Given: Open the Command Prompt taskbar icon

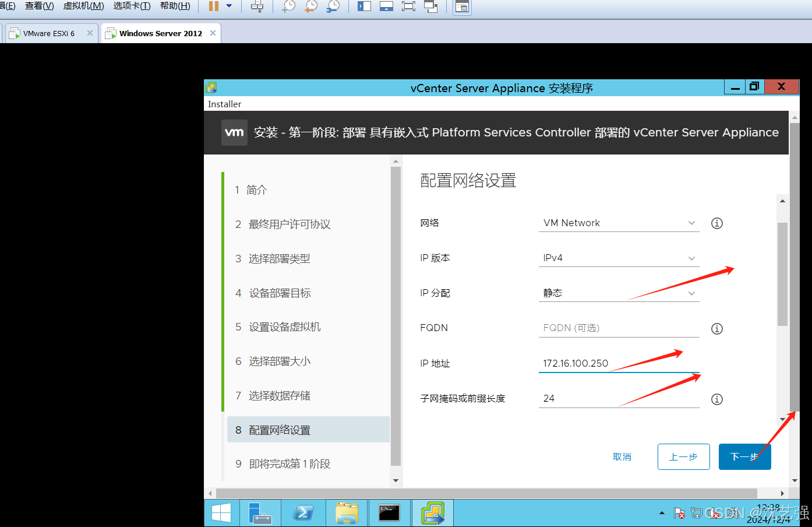Looking at the screenshot, I should click(389, 513).
